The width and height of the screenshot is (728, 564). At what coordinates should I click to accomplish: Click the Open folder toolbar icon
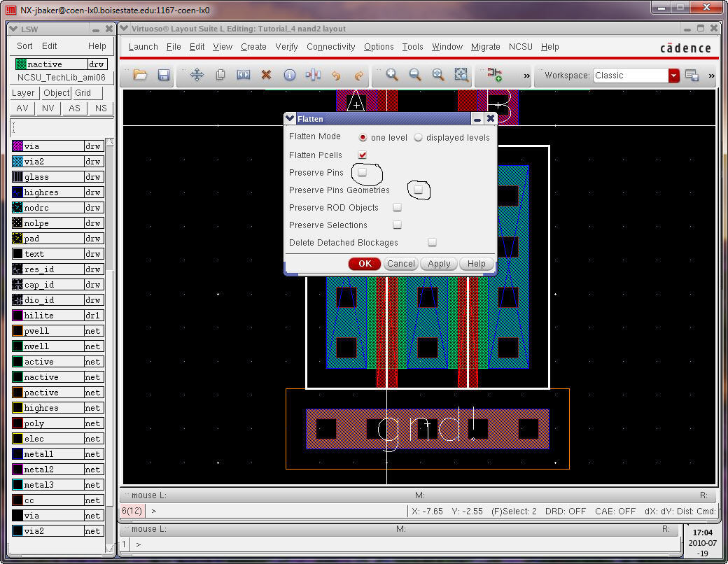coord(140,75)
